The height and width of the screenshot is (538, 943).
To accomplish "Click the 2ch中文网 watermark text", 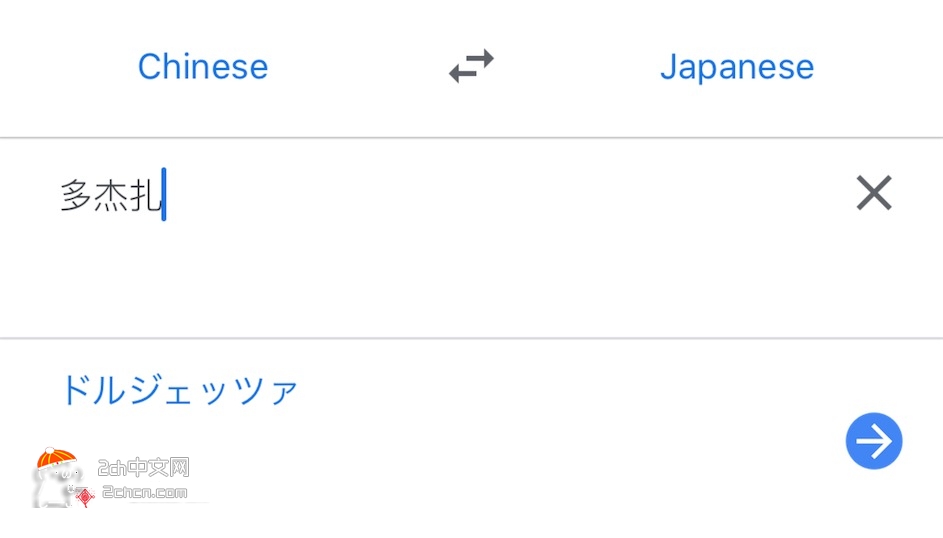I will click(x=143, y=467).
